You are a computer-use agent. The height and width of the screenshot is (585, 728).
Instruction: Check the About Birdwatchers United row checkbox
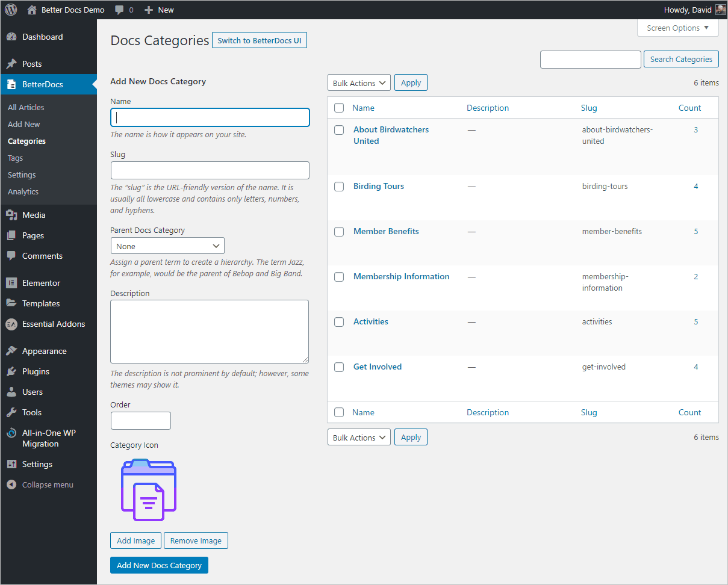pos(339,130)
